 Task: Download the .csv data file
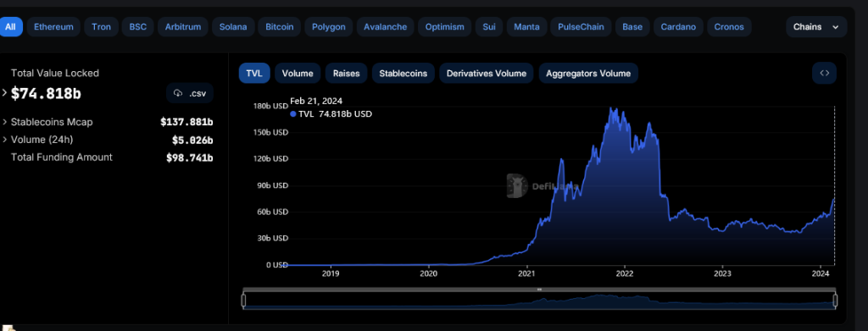point(190,93)
